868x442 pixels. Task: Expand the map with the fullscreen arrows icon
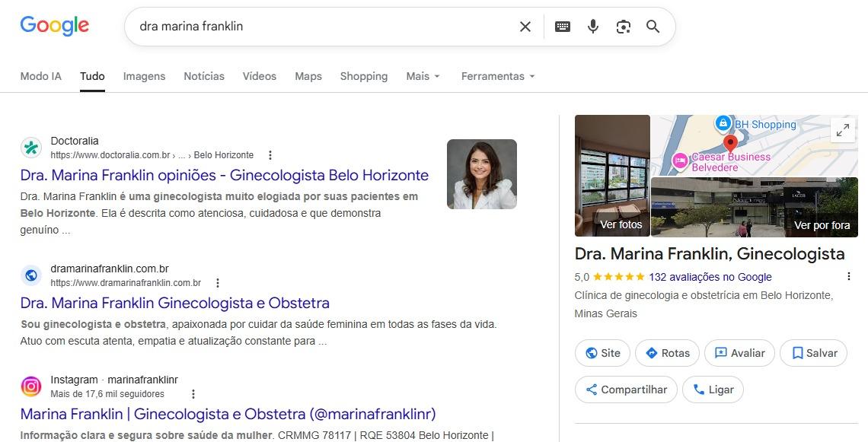843,131
